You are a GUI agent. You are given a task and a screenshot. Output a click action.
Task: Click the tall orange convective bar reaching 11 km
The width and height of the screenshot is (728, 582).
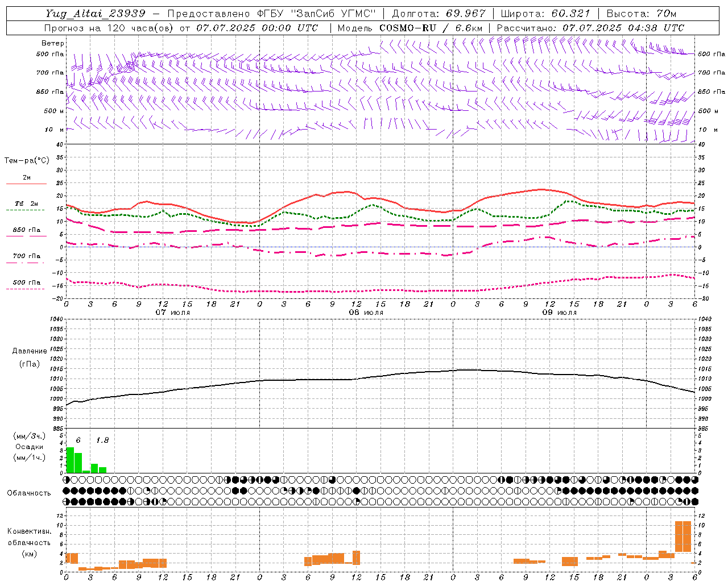pos(683,537)
